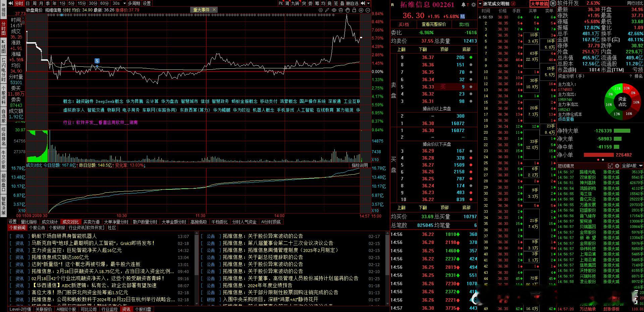Click the 卖 marker at sell level 5
644x312 pixels.
pyautogui.click(x=443, y=87)
